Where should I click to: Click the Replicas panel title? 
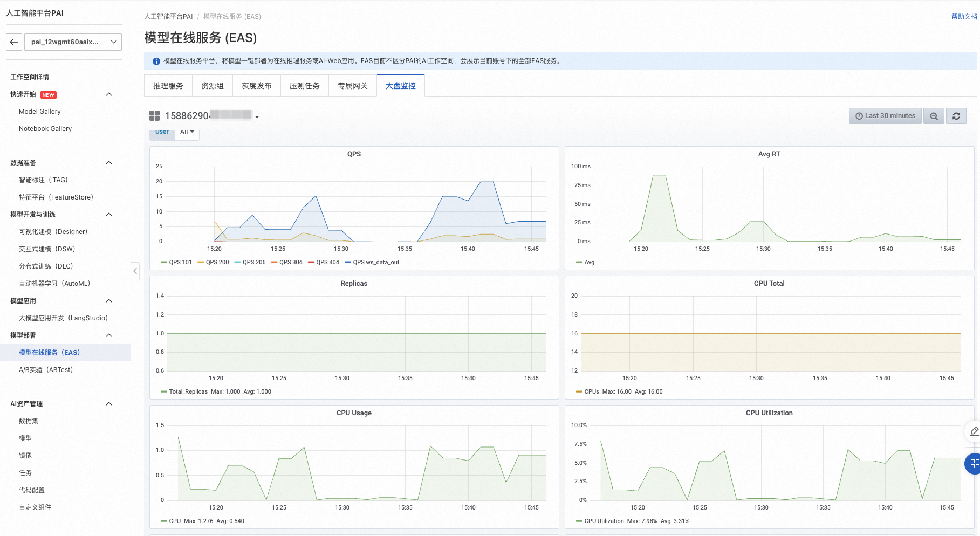(354, 284)
